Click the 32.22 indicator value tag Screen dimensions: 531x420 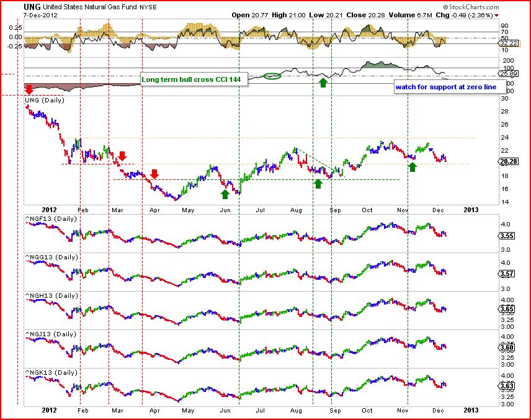(x=509, y=43)
